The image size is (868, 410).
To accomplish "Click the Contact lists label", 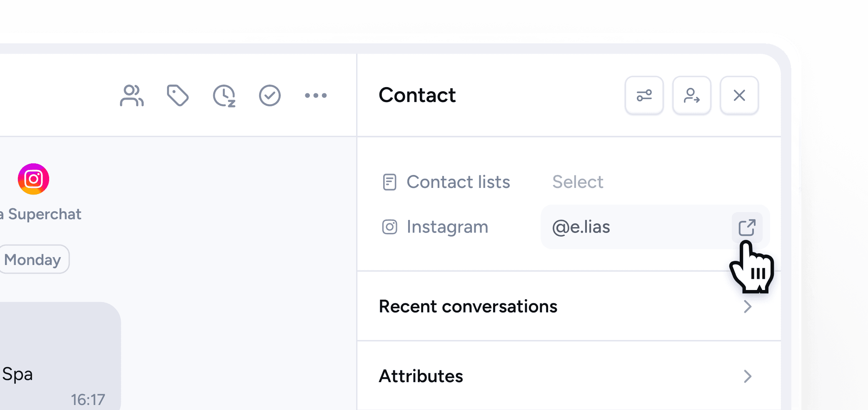I will (458, 182).
